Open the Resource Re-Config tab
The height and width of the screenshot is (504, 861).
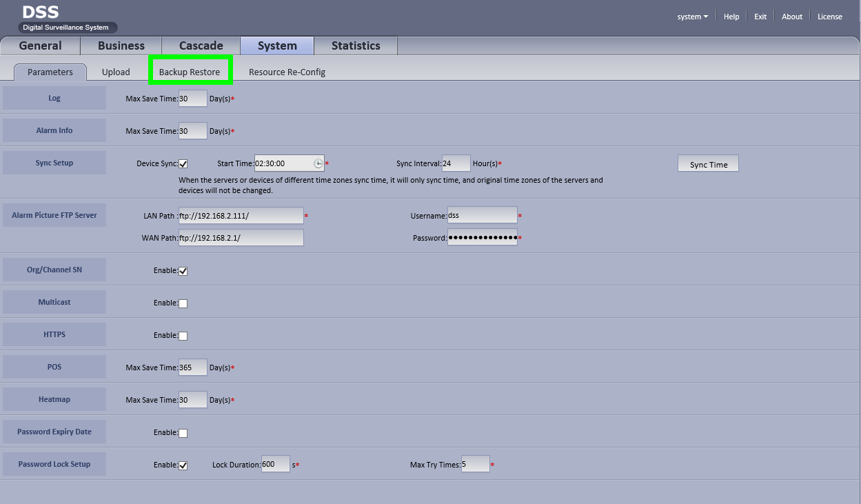coord(287,72)
